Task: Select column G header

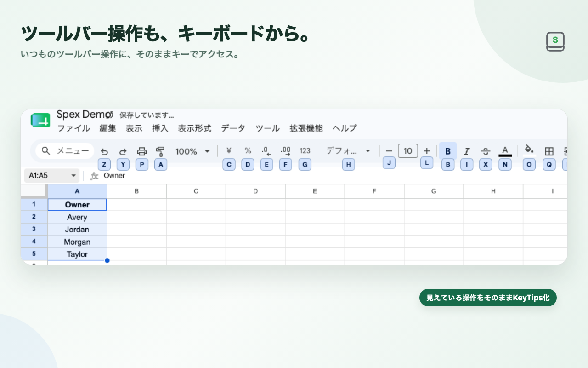Action: 434,191
